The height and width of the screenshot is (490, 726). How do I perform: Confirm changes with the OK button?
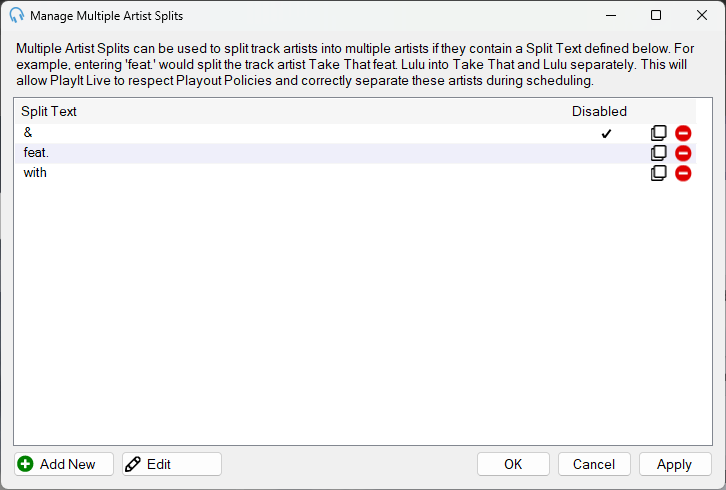513,464
